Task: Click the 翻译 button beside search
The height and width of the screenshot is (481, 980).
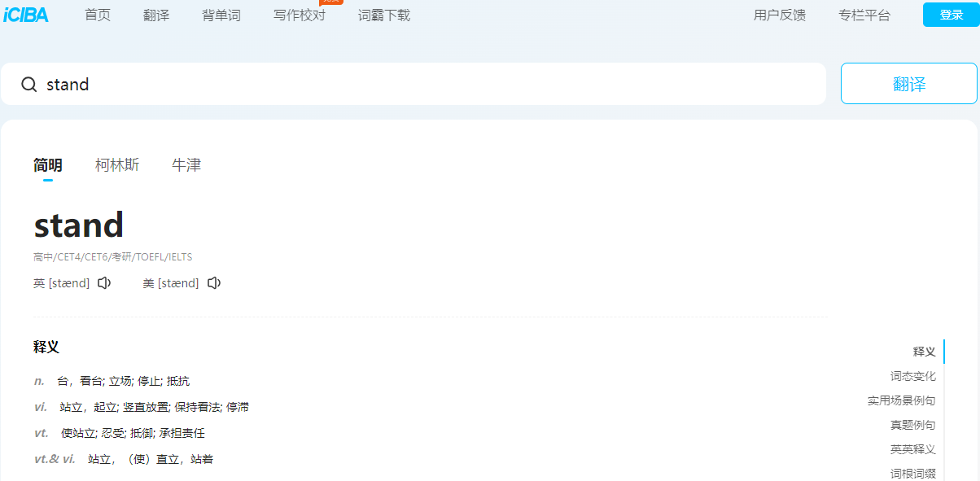Action: [x=909, y=84]
